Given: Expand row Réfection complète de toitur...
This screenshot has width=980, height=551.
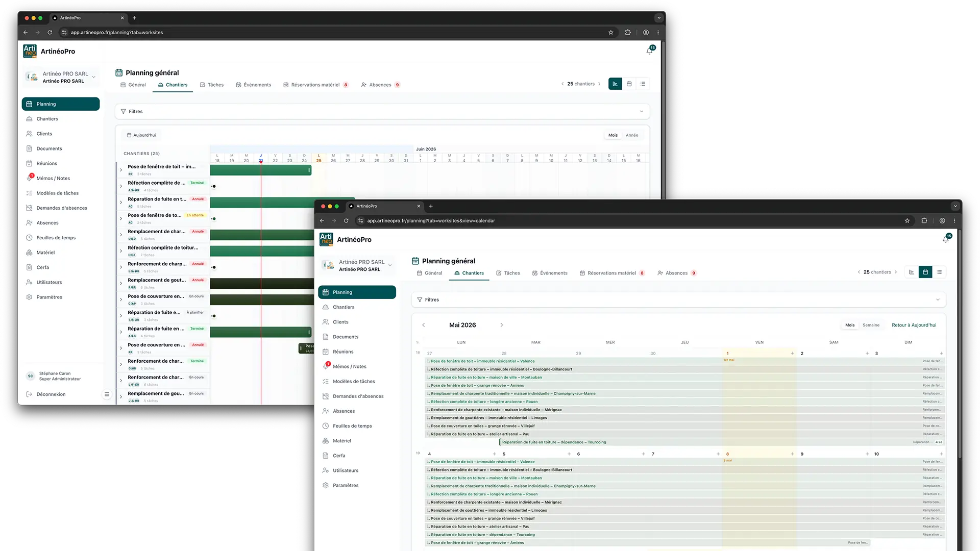Looking at the screenshot, I should tap(121, 252).
